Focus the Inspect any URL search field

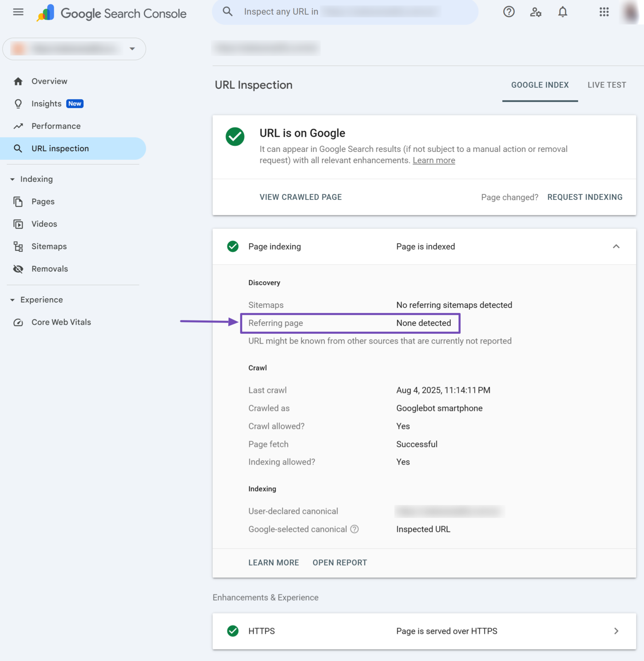345,12
